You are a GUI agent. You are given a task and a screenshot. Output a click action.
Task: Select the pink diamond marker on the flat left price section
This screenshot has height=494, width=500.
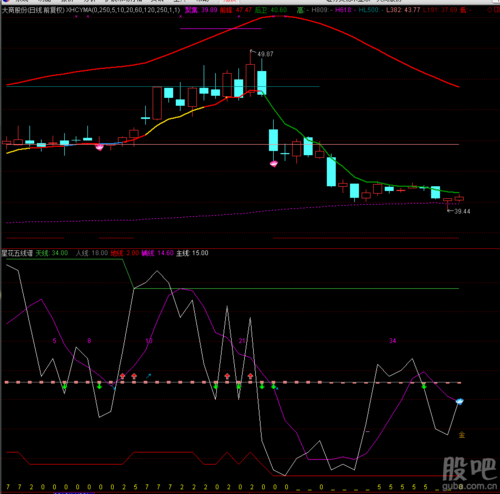[x=99, y=147]
